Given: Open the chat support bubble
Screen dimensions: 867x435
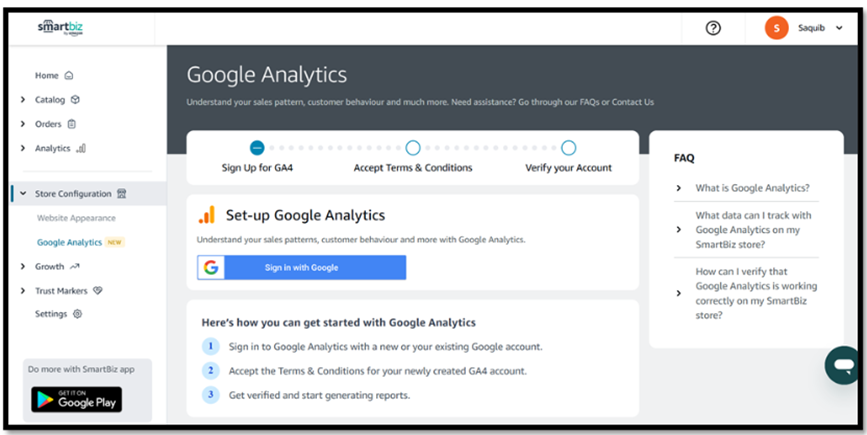Looking at the screenshot, I should 843,365.
